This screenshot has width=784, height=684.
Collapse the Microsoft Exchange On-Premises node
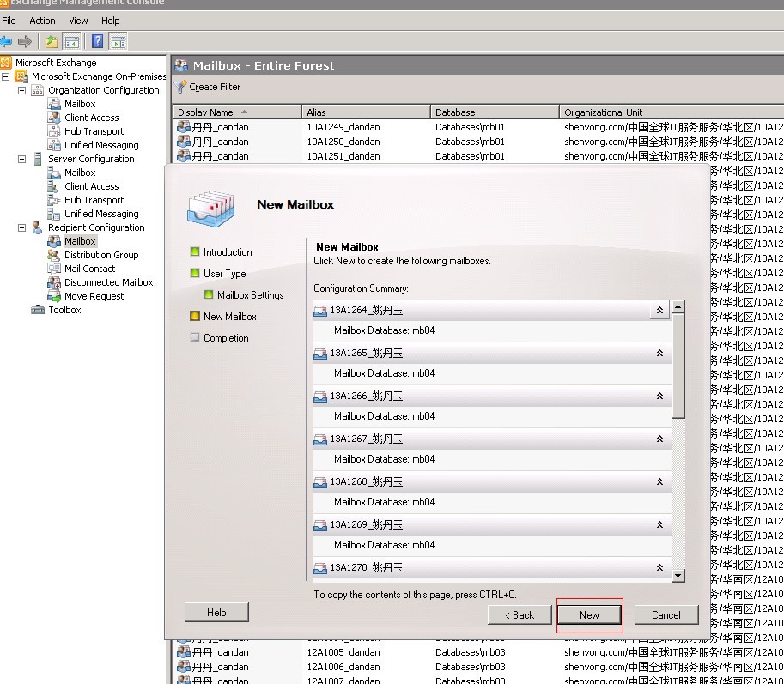[5, 76]
